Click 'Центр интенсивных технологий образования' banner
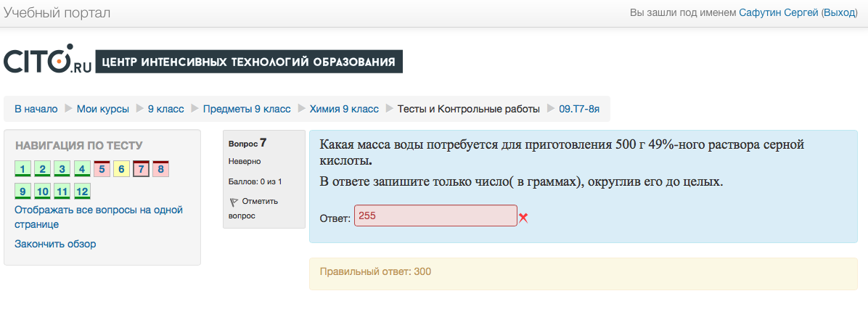The width and height of the screenshot is (868, 328). [x=249, y=62]
